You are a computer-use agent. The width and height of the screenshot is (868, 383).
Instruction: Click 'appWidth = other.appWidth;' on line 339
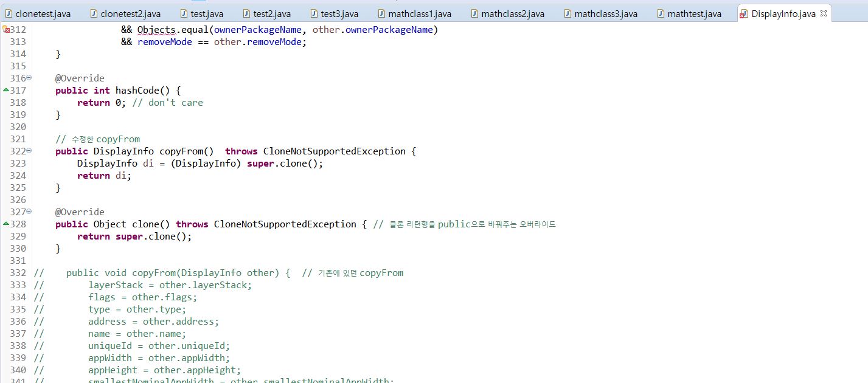click(159, 357)
